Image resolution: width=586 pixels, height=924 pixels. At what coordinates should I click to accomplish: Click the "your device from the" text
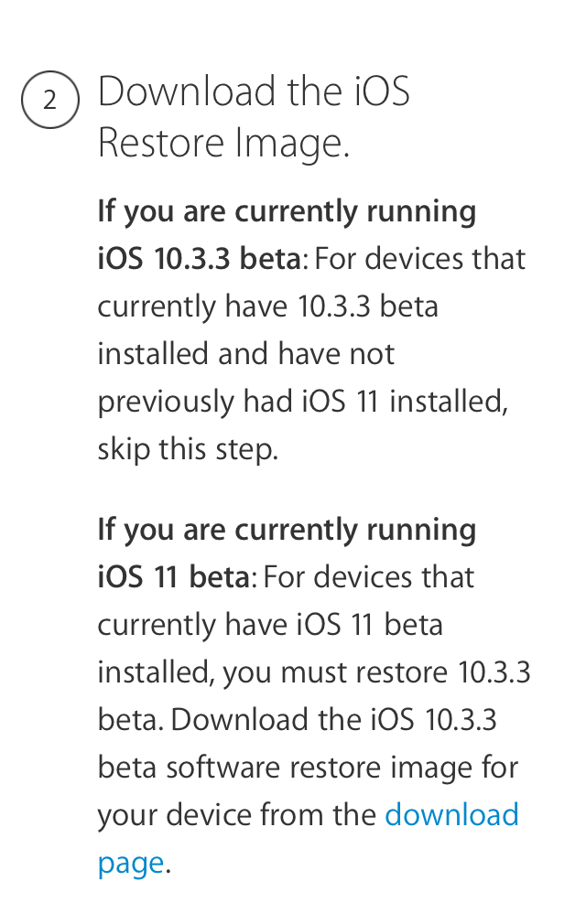tap(236, 816)
